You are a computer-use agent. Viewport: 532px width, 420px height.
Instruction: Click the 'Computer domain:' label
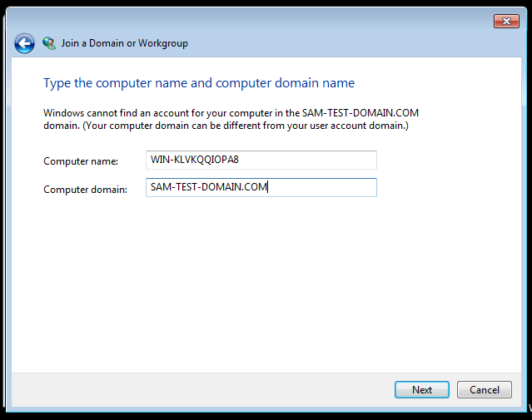pos(85,189)
